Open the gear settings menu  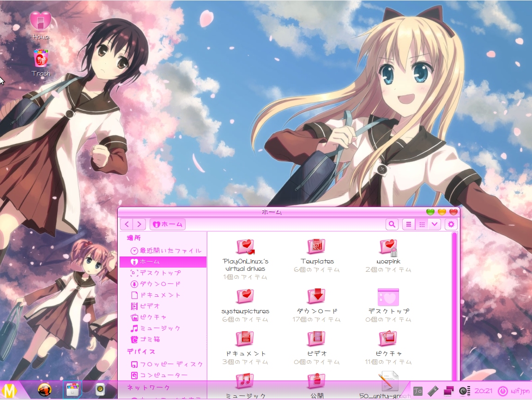coord(451,224)
